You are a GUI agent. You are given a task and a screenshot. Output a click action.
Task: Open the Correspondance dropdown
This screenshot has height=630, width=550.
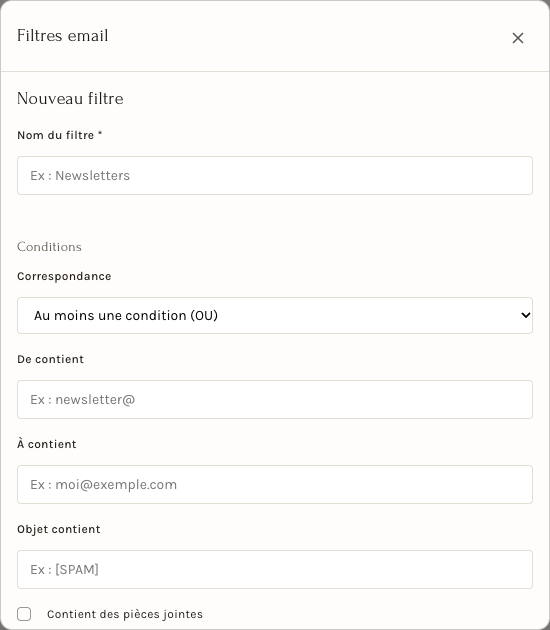coord(275,315)
